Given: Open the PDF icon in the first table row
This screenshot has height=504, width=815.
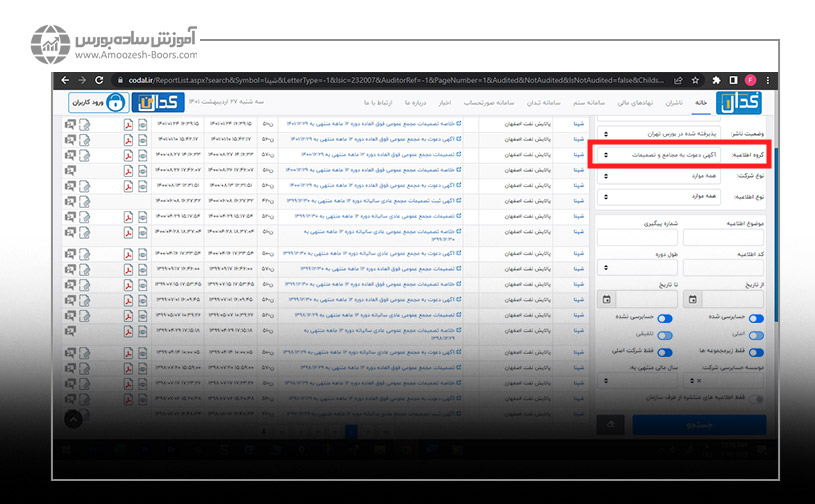Looking at the screenshot, I should (128, 125).
